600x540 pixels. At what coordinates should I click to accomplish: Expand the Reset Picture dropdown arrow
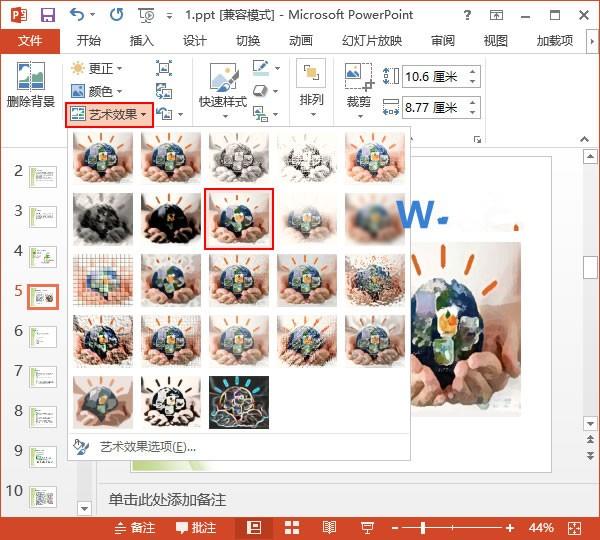pyautogui.click(x=180, y=114)
